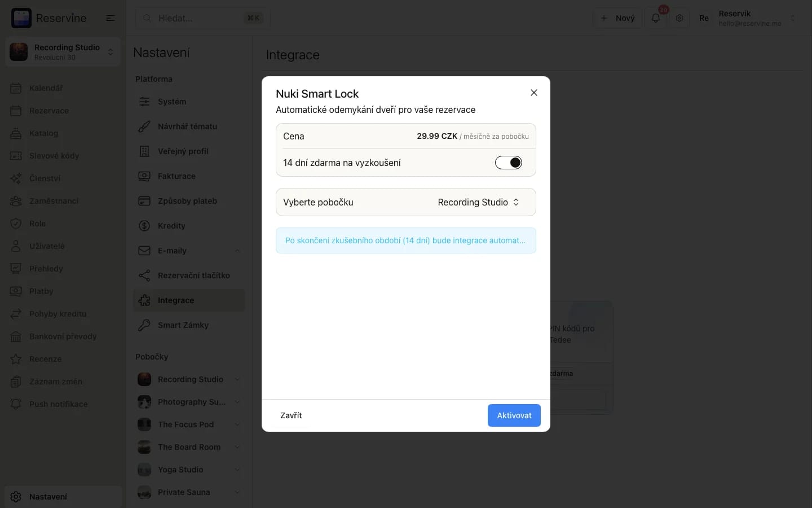Open Fakturace billing icon
The width and height of the screenshot is (812, 508).
pyautogui.click(x=144, y=176)
